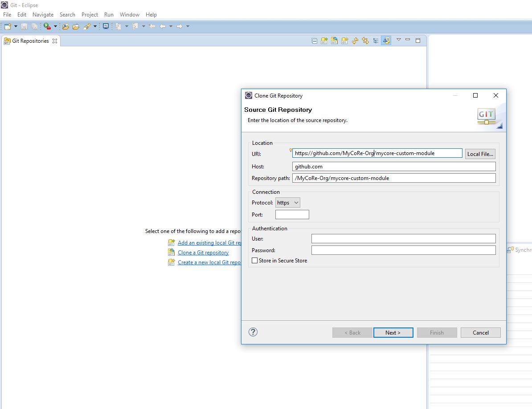The width and height of the screenshot is (532, 409).
Task: Click the Search flashlight toolbar icon
Action: coord(87,26)
